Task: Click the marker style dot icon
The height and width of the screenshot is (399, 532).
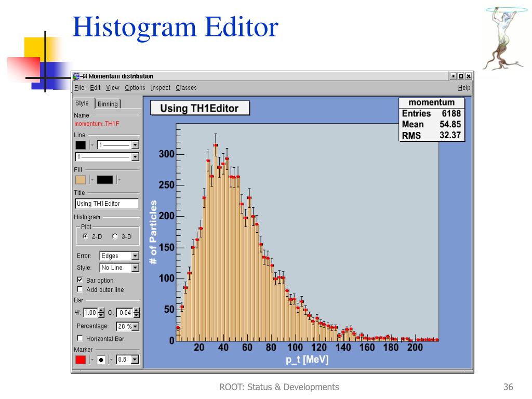Action: 101,360
